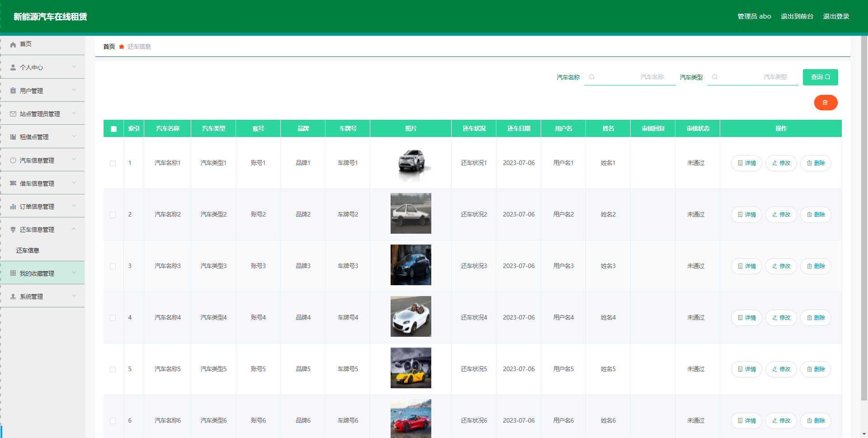This screenshot has height=438, width=868.
Task: Click 修改 for row 汽车名称4
Action: coord(781,318)
